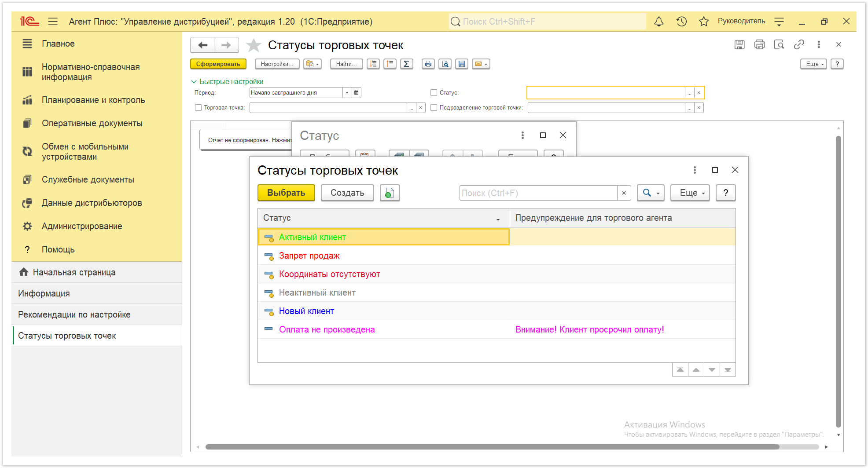This screenshot has width=868, height=468.
Task: Open history clock icon in title bar
Action: tap(681, 22)
